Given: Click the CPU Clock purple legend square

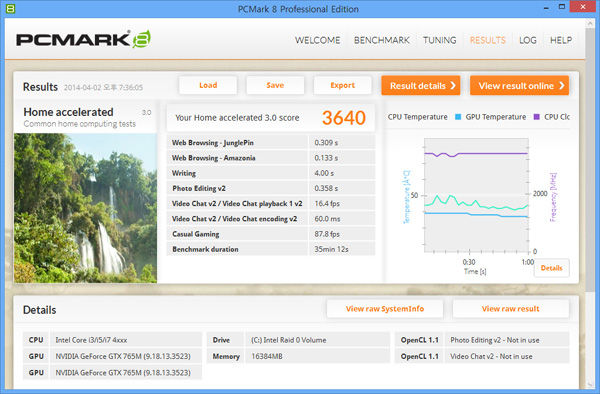Looking at the screenshot, I should click(536, 117).
